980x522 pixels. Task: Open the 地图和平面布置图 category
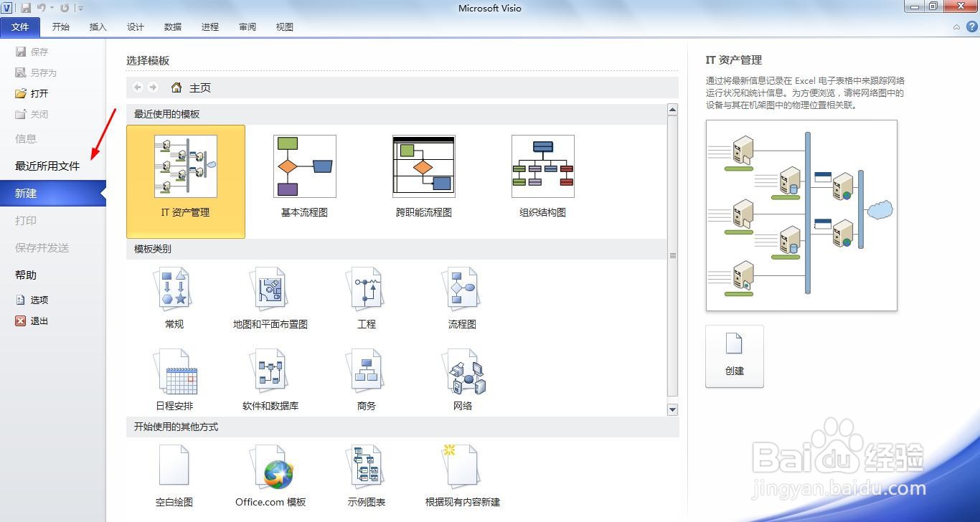[x=270, y=298]
